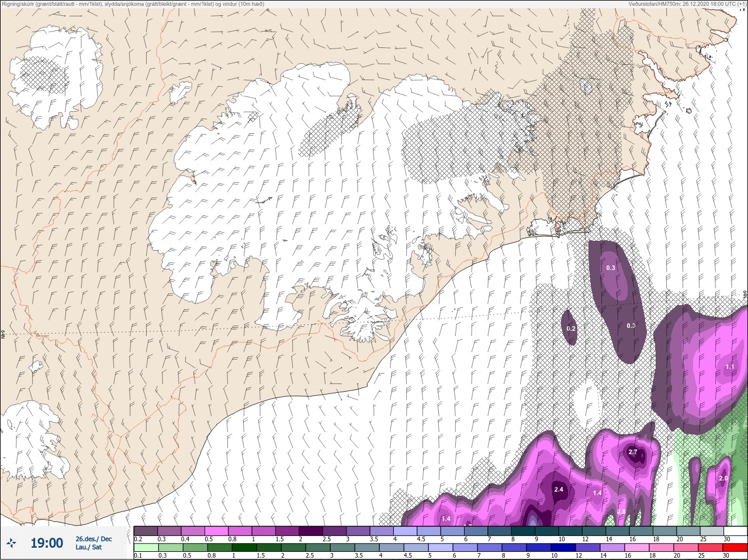Click the Veðurstofan/HM750m run timestamp header
This screenshot has height=560, width=748.
click(x=688, y=4)
